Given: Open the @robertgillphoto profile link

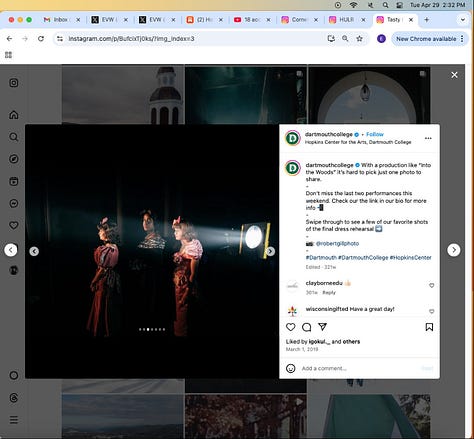Looking at the screenshot, I should point(337,243).
